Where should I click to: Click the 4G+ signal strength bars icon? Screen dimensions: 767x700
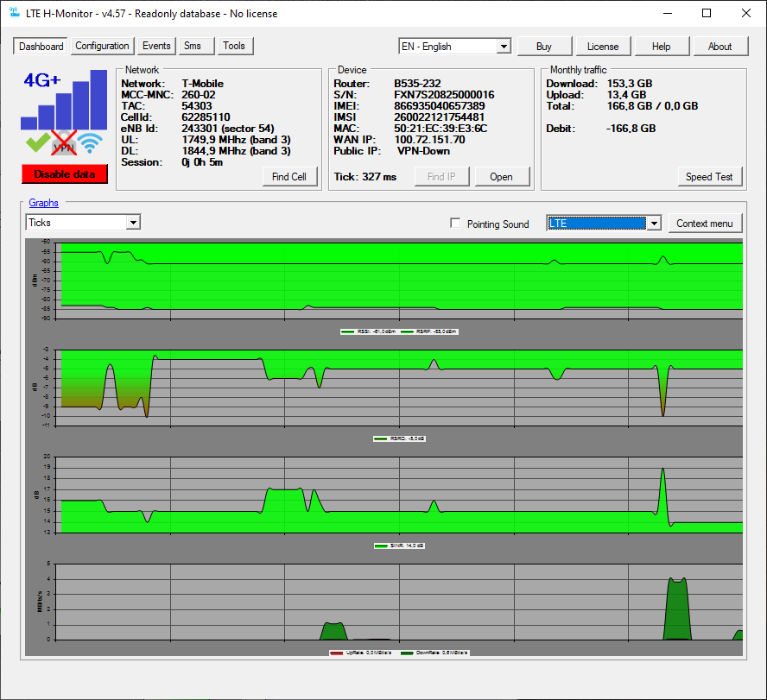tap(64, 100)
